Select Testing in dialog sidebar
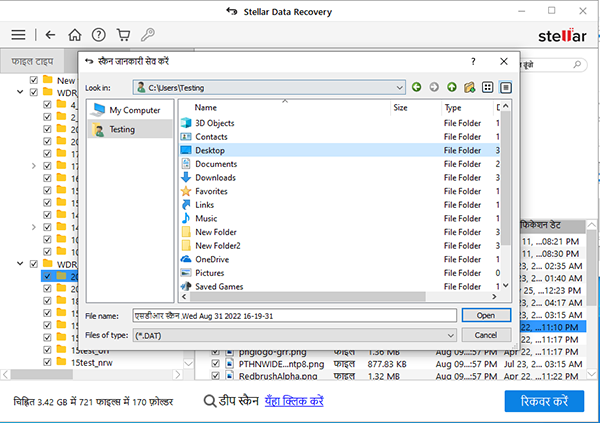The height and width of the screenshot is (423, 600). click(130, 129)
